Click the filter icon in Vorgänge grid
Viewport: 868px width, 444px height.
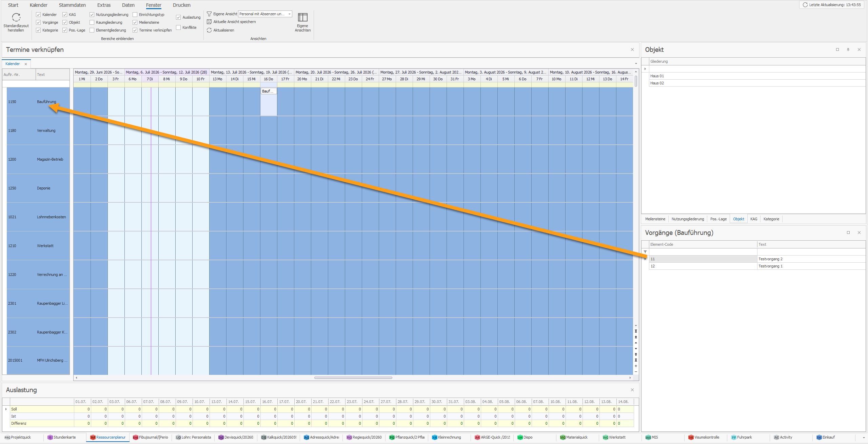[x=645, y=252]
